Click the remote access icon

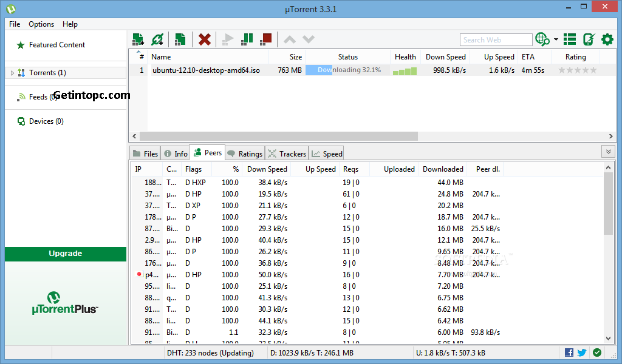tap(589, 39)
